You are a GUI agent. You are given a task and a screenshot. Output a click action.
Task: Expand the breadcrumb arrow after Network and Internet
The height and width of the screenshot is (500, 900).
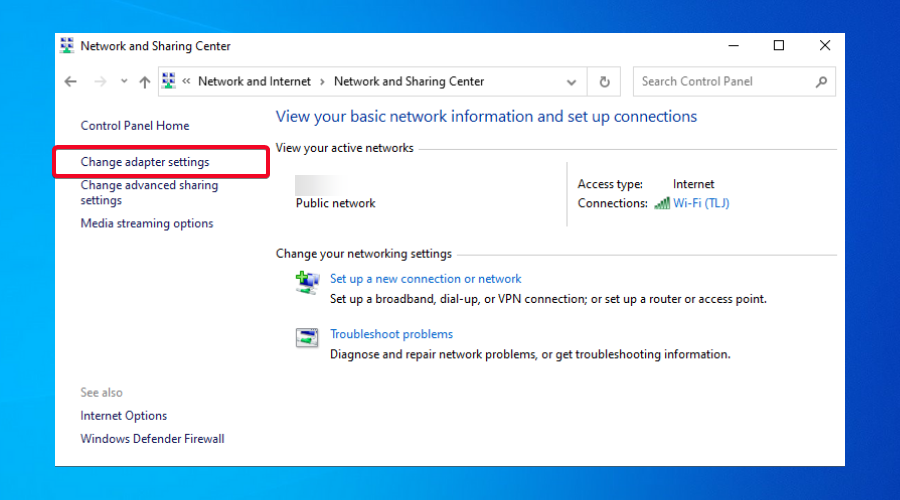coord(322,82)
